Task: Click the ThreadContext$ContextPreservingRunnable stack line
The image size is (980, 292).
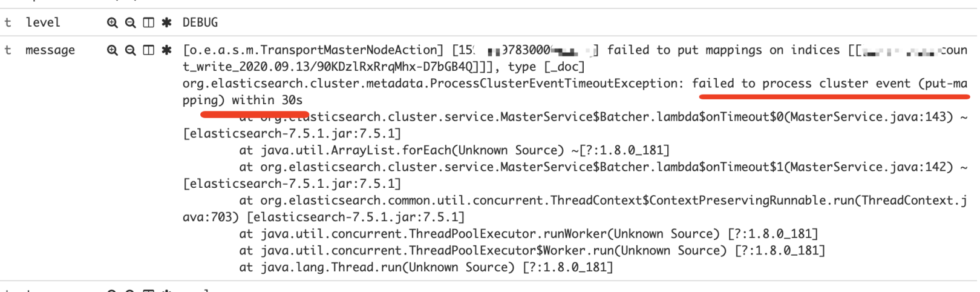Action: pos(575,208)
